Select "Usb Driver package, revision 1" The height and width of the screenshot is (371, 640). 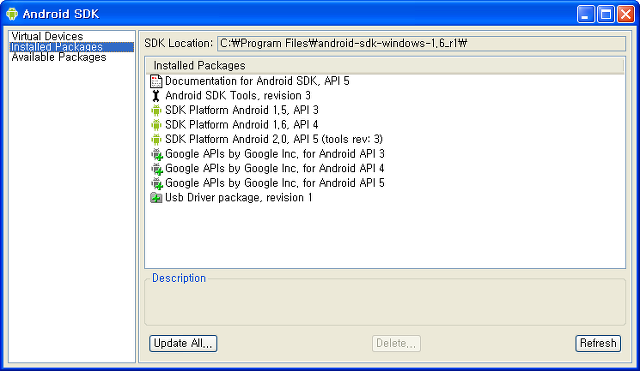(239, 198)
